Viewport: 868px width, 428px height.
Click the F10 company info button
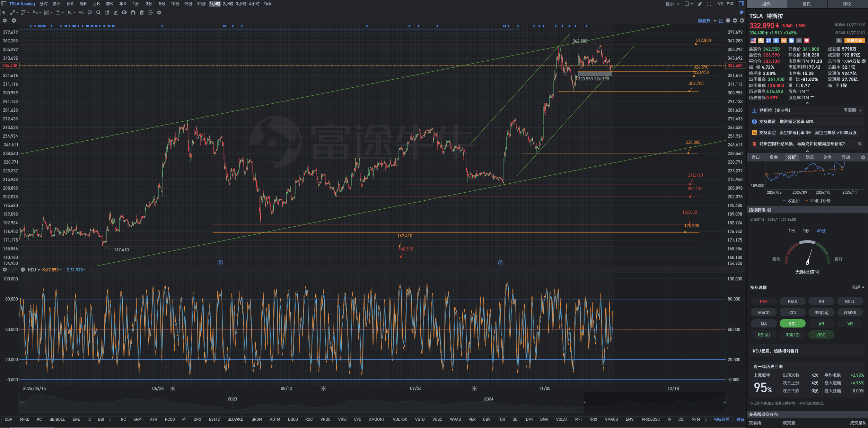tap(730, 4)
